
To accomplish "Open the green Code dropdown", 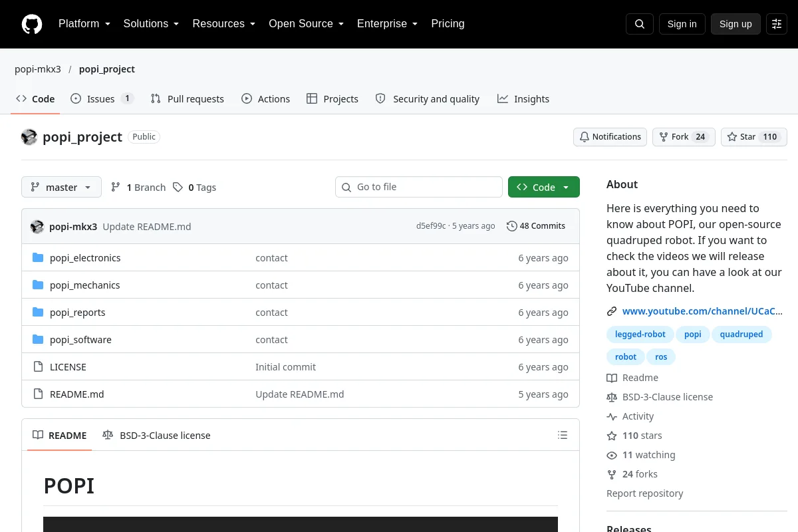I will pos(544,188).
